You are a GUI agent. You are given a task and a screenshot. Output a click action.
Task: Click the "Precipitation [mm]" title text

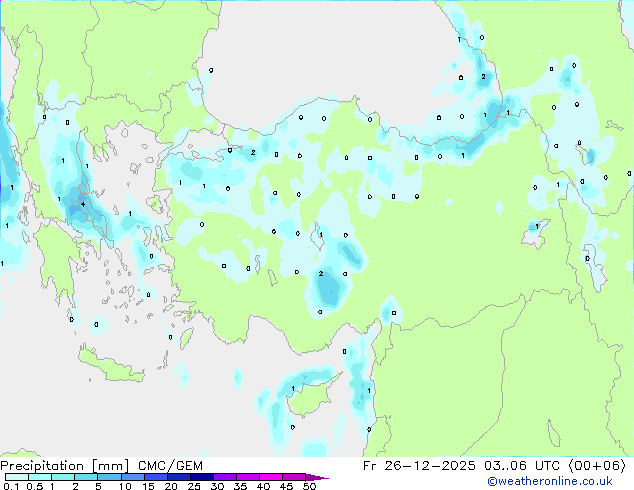click(65, 466)
